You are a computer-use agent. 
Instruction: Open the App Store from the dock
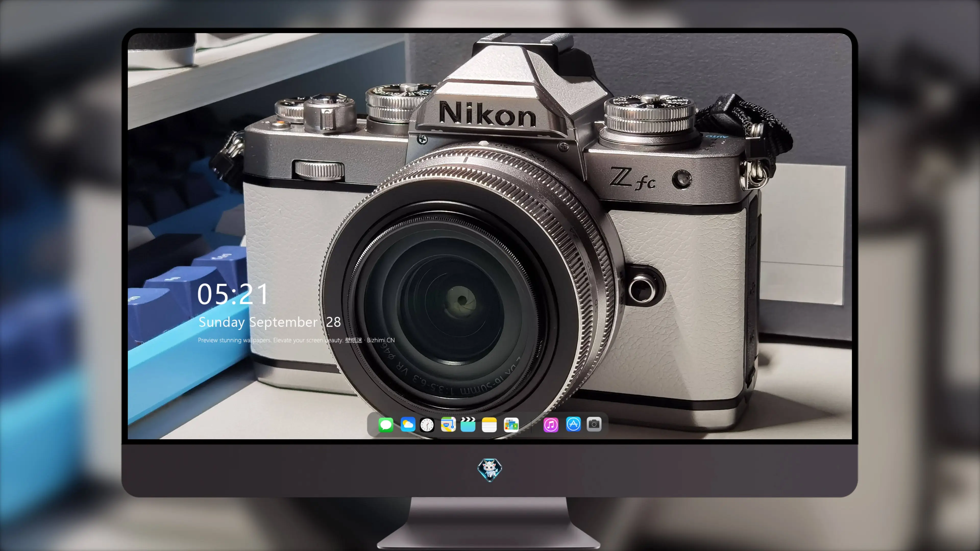[x=573, y=424]
